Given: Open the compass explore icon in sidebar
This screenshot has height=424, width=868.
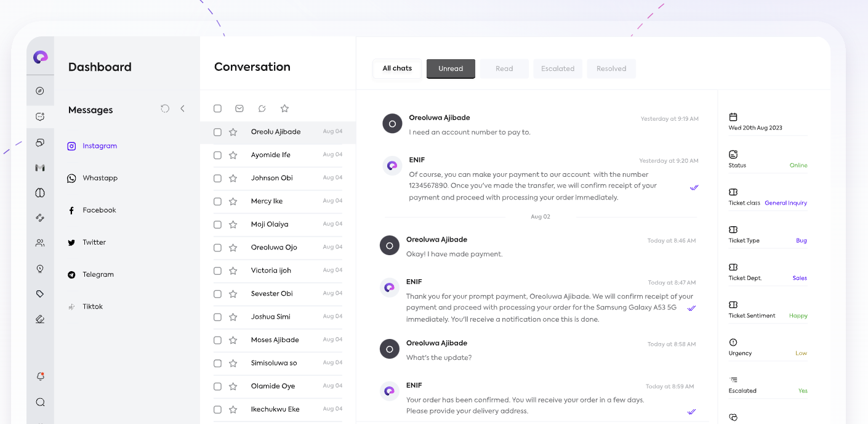Looking at the screenshot, I should [40, 91].
